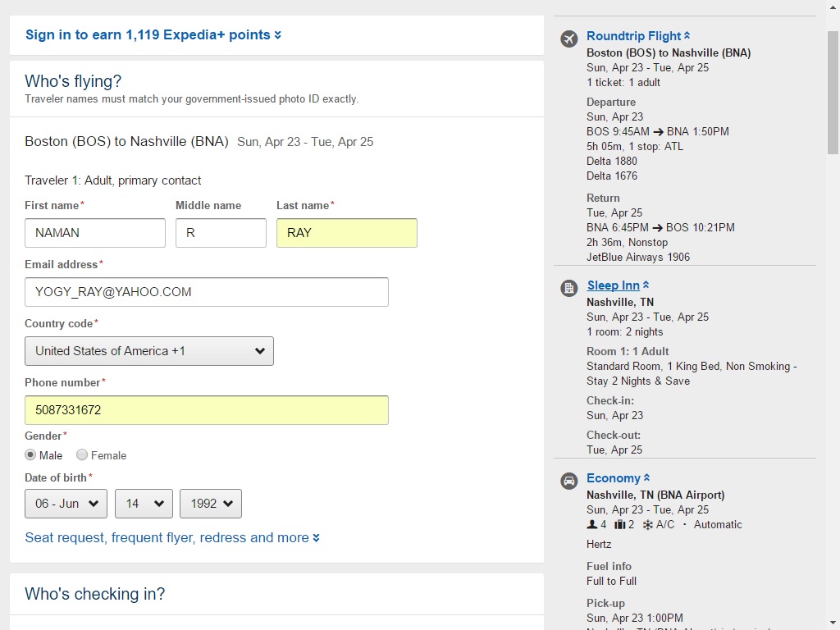
Task: Click the Email address field
Action: (206, 292)
